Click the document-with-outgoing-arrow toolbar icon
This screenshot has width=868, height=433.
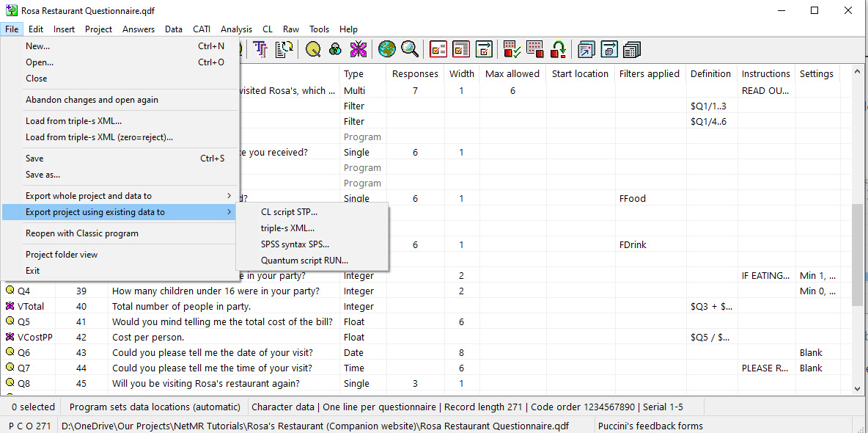(586, 49)
